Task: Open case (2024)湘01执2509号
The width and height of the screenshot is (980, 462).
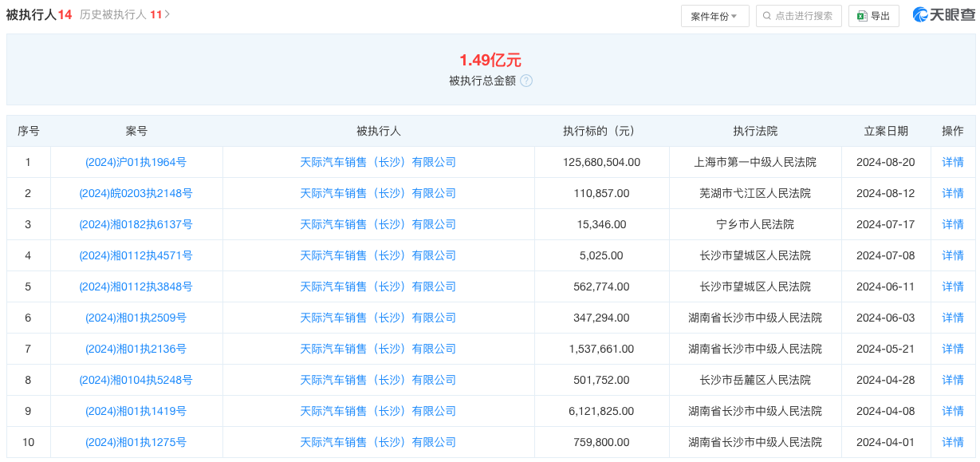Action: click(136, 318)
